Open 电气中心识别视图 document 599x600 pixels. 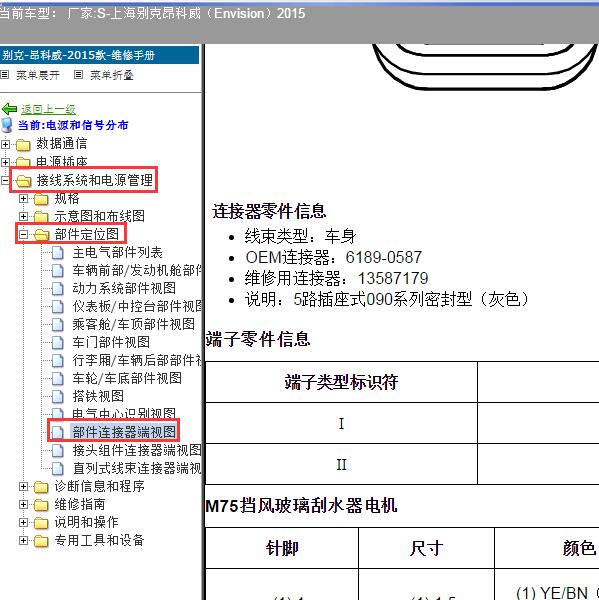click(124, 413)
